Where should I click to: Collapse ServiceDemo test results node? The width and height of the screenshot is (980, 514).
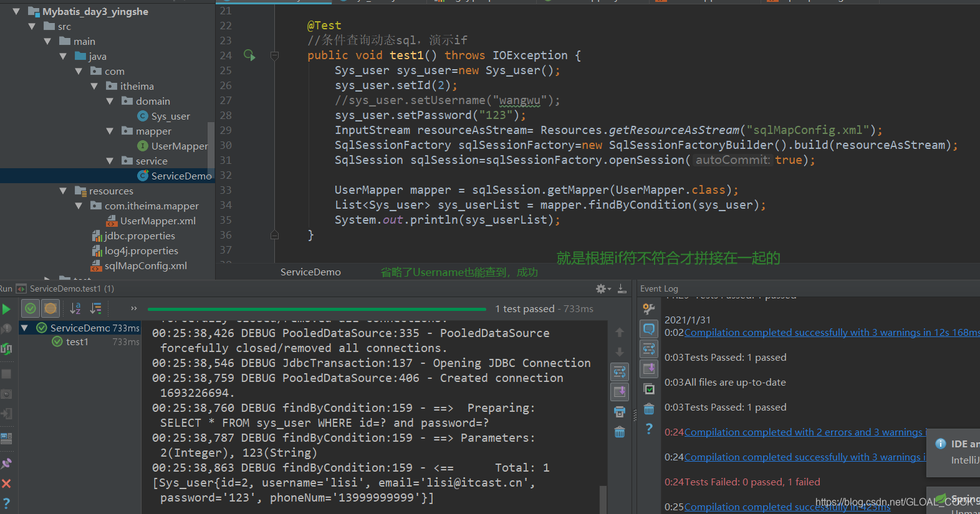pos(24,328)
